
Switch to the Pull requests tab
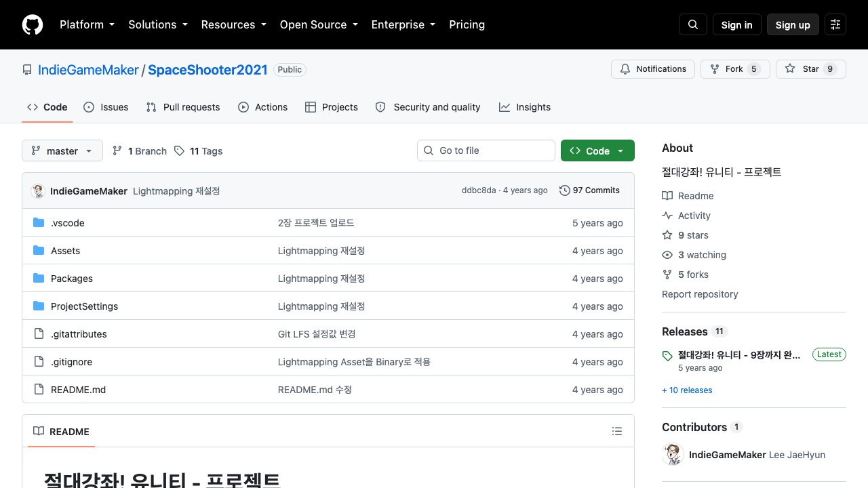tap(183, 107)
